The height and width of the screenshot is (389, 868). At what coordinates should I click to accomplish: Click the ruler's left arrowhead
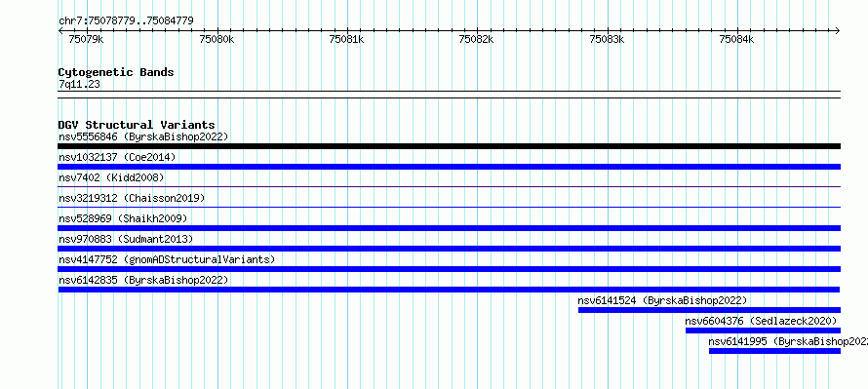coord(60,30)
